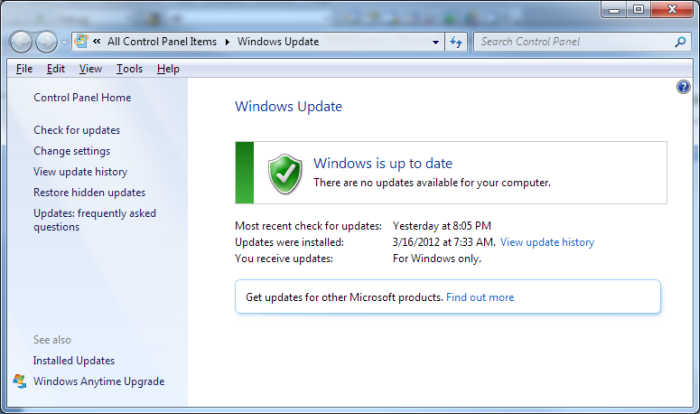This screenshot has height=414, width=700.
Task: Click the double chevron in address bar
Action: [96, 42]
